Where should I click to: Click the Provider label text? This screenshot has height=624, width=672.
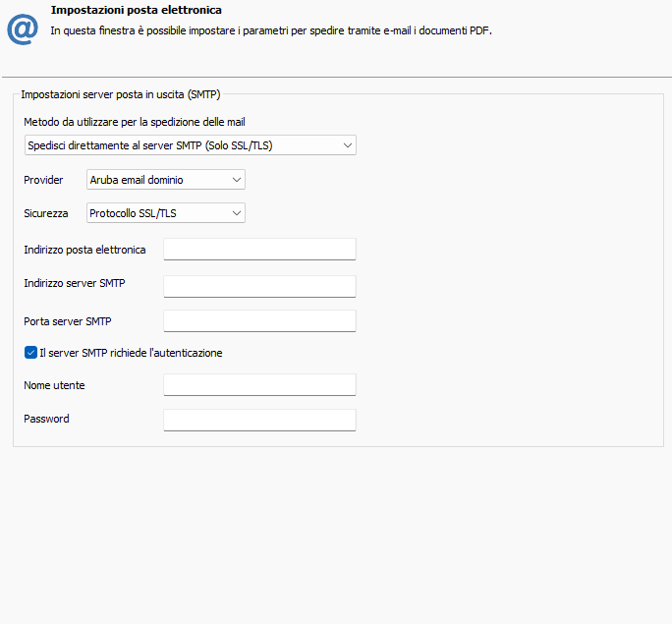[x=43, y=180]
